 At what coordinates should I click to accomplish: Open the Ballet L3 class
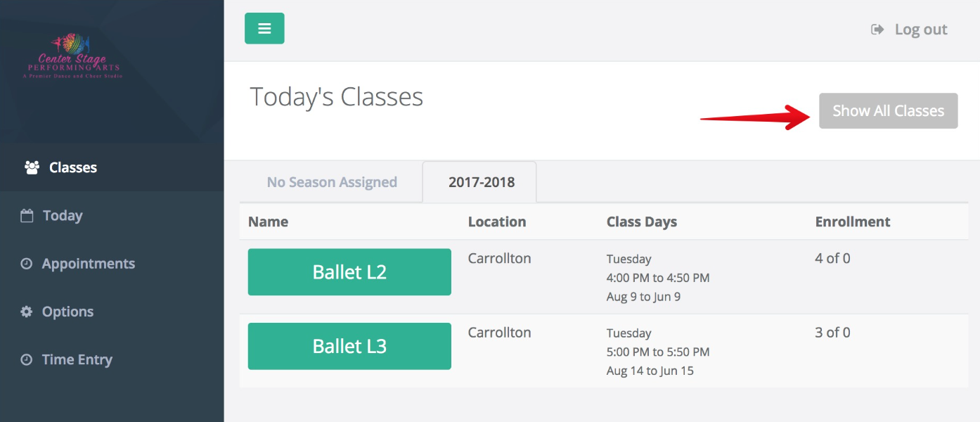point(349,346)
